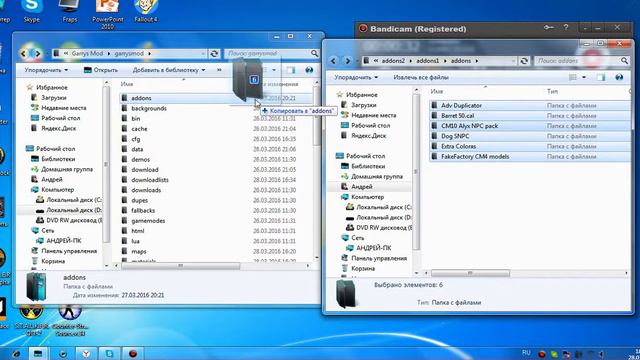Go back in addons window
The width and height of the screenshot is (640, 360).
click(333, 61)
